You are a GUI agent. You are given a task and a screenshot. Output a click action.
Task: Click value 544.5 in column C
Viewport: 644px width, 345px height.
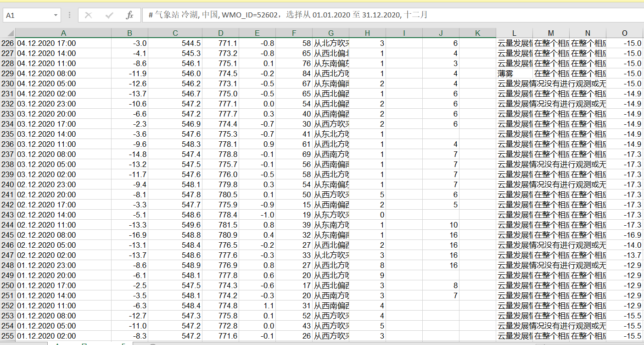(175, 43)
